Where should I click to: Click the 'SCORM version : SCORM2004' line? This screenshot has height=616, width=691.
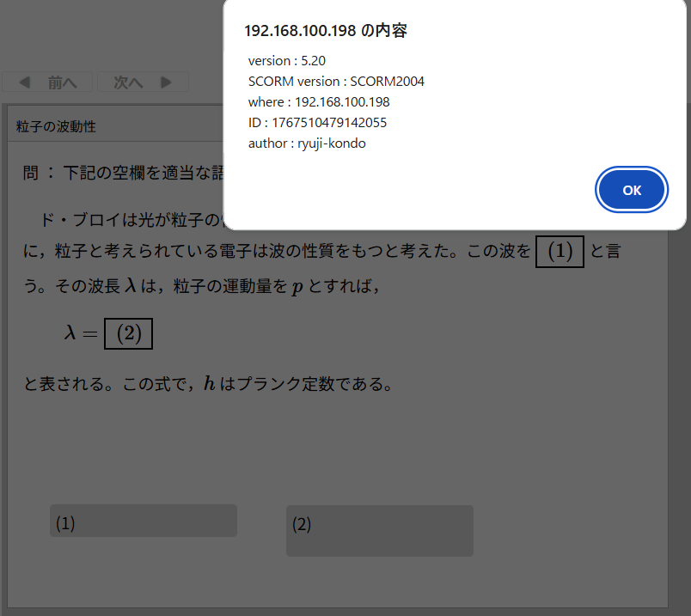pyautogui.click(x=336, y=82)
